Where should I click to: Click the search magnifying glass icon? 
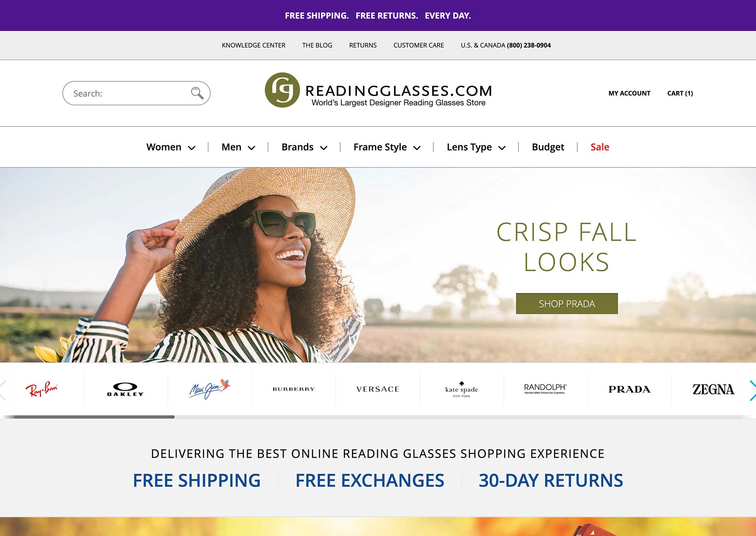tap(197, 93)
